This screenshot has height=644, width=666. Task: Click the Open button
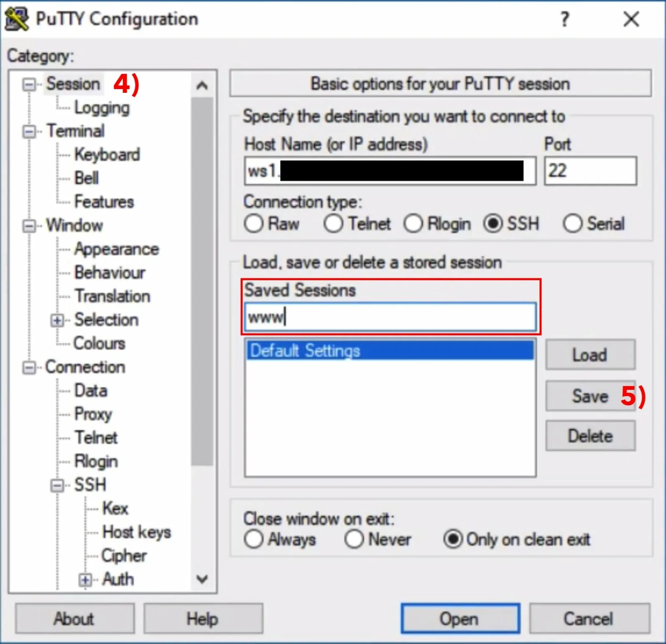[460, 619]
